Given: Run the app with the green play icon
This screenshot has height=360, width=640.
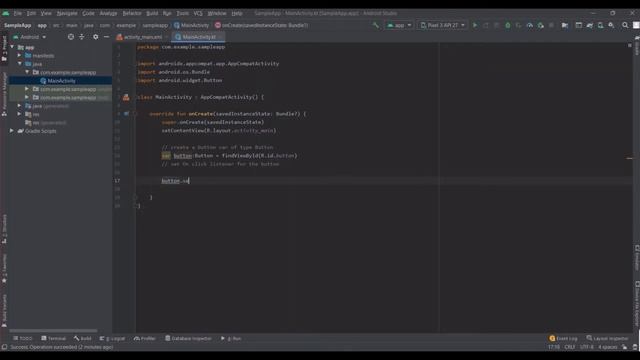Looking at the screenshot, I should point(475,25).
